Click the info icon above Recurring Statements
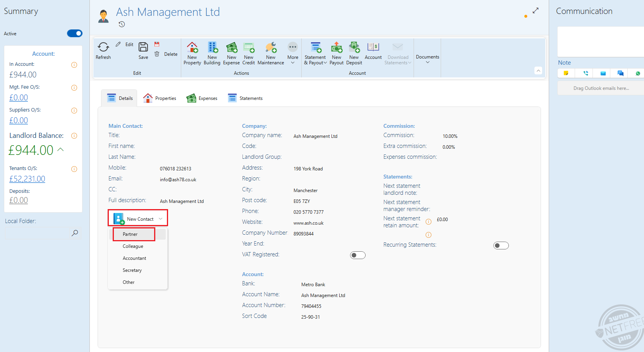 [x=428, y=235]
